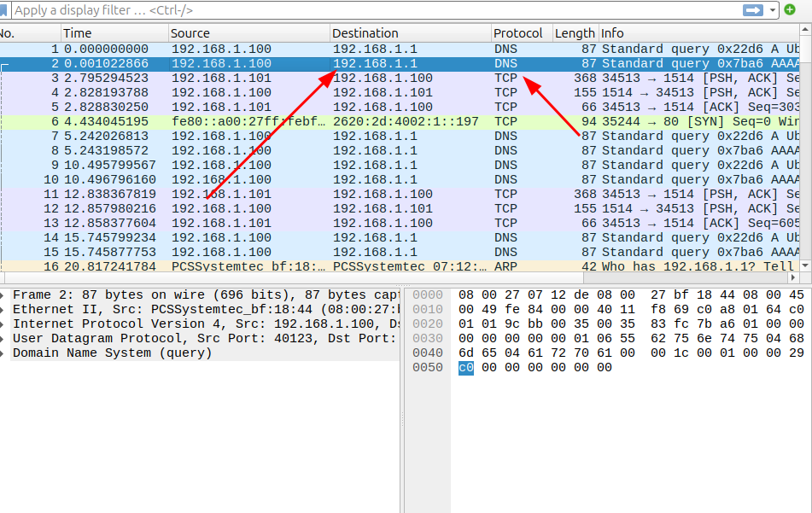Image resolution: width=812 pixels, height=513 pixels.
Task: Expand the Ethernet II details row
Action: (3, 310)
